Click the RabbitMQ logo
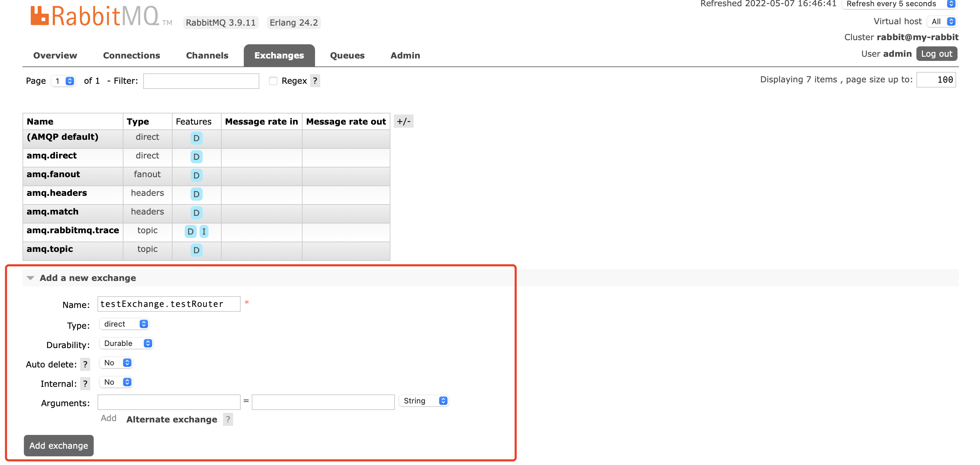 pos(95,16)
